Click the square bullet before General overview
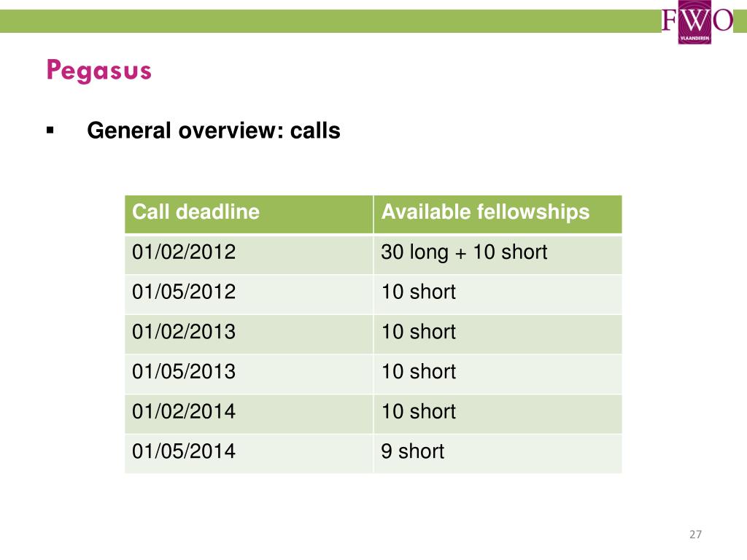Screen dimensions: 747x560 (50, 131)
